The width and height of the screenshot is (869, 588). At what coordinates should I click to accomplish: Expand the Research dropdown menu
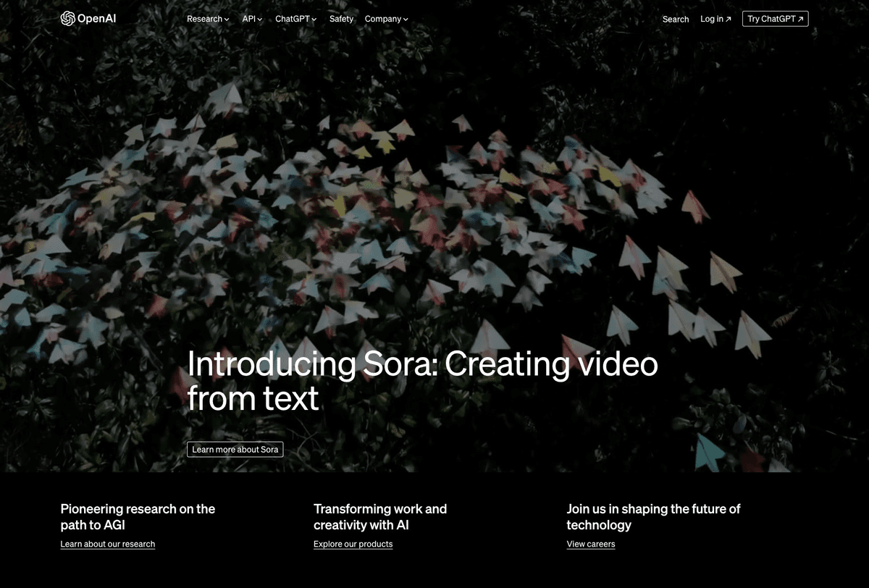coord(208,19)
